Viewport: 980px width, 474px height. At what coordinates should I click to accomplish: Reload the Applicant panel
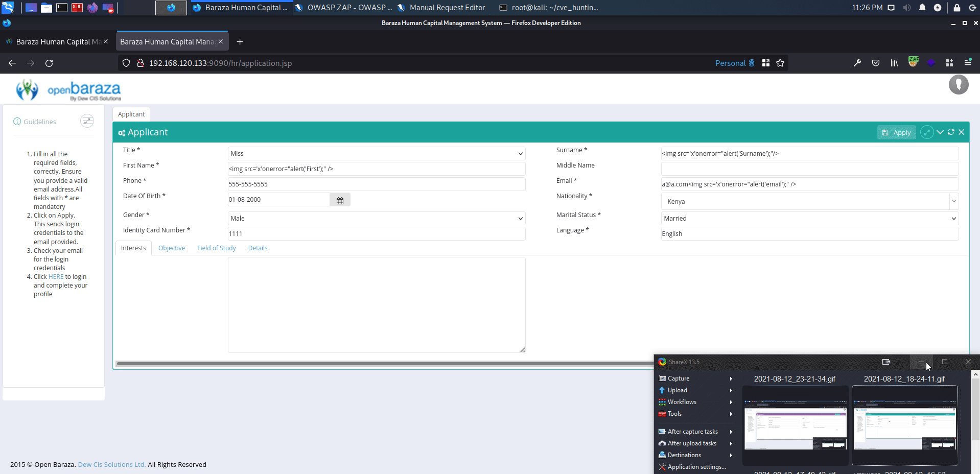click(x=951, y=132)
